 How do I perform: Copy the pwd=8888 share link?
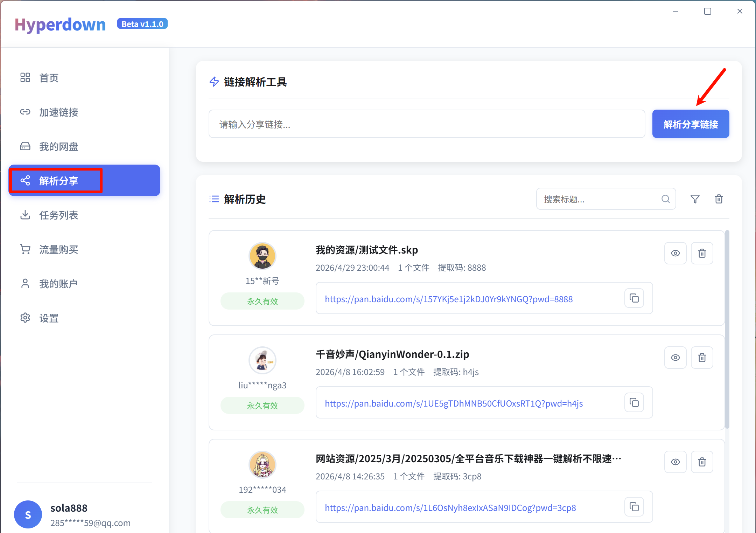(634, 298)
